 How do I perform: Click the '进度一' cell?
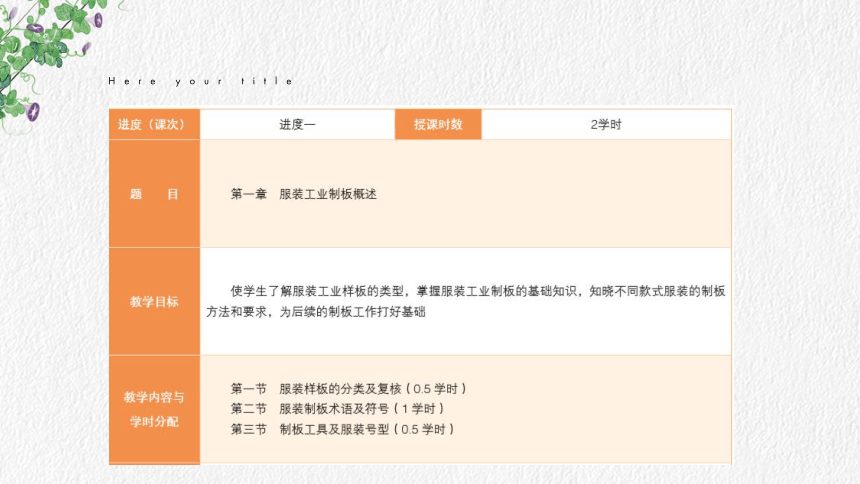[297, 125]
